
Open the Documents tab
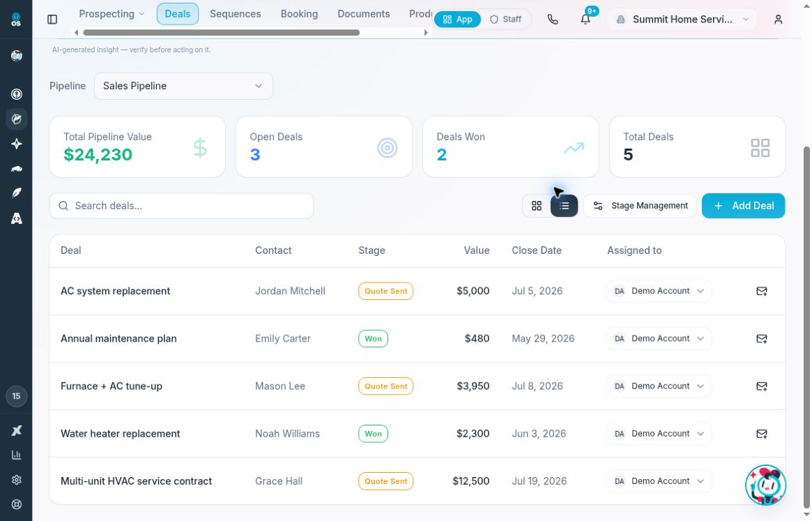pyautogui.click(x=364, y=14)
